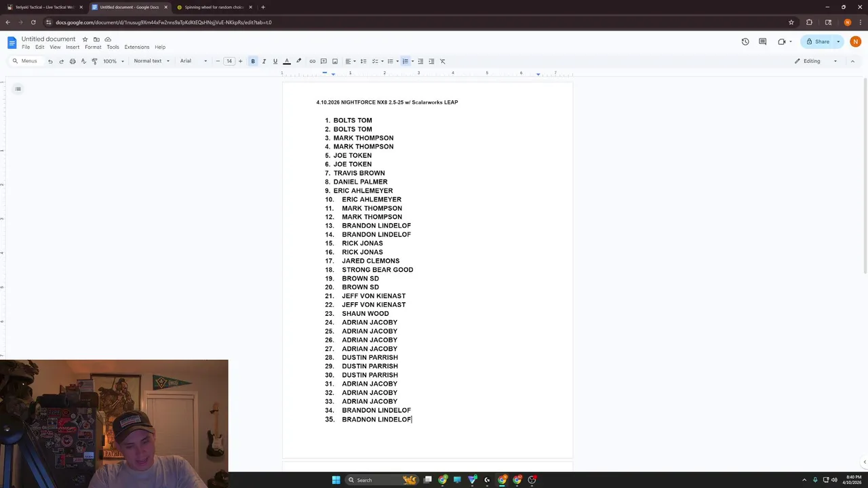Click the Decrease indent icon
The width and height of the screenshot is (868, 488).
pos(420,61)
